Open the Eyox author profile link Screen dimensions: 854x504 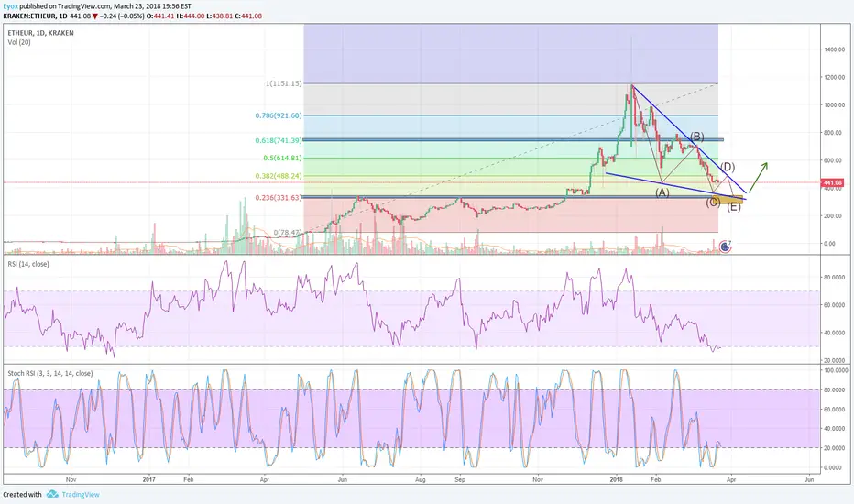click(10, 6)
